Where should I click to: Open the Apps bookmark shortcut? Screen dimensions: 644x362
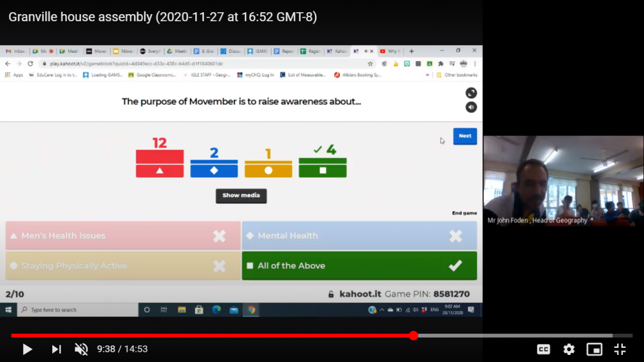pos(14,75)
